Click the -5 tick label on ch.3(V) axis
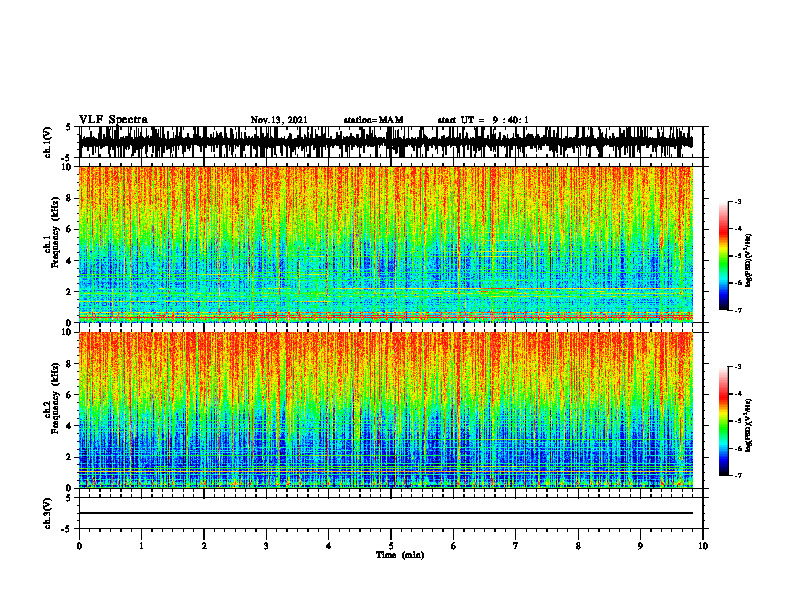 tap(68, 529)
